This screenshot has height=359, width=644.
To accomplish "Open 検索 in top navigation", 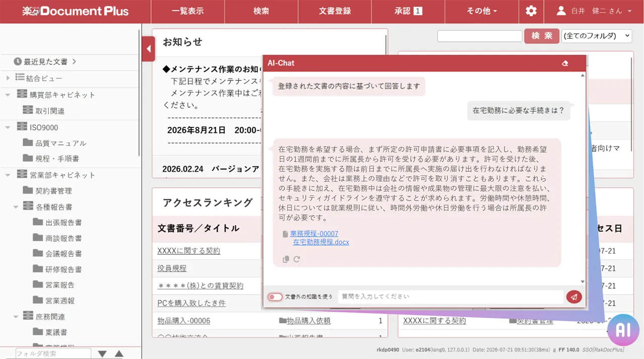I will [261, 11].
